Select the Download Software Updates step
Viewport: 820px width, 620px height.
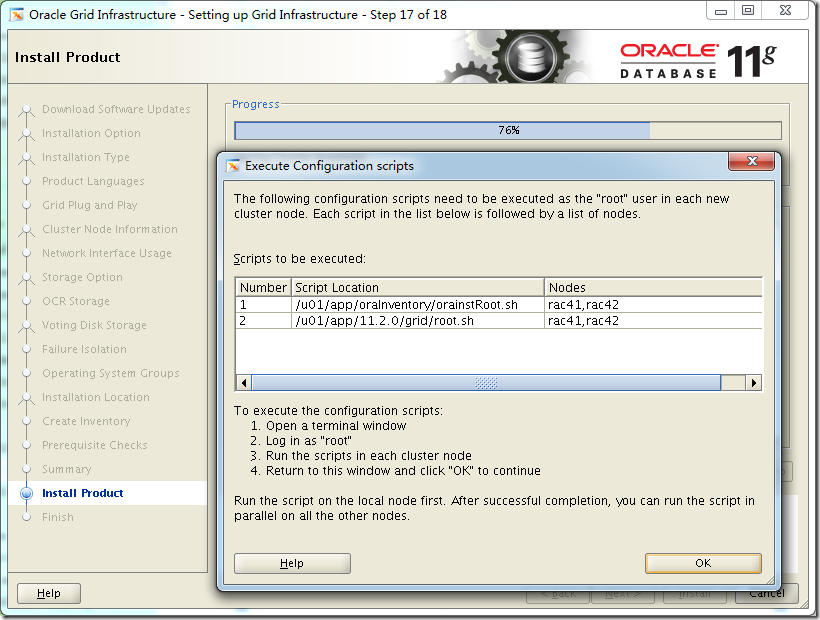[116, 109]
